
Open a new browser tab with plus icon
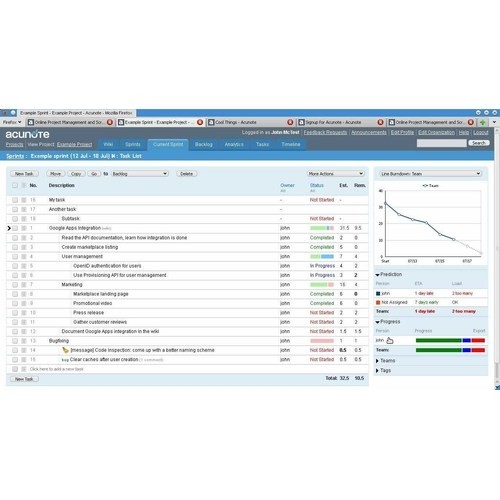[482, 122]
